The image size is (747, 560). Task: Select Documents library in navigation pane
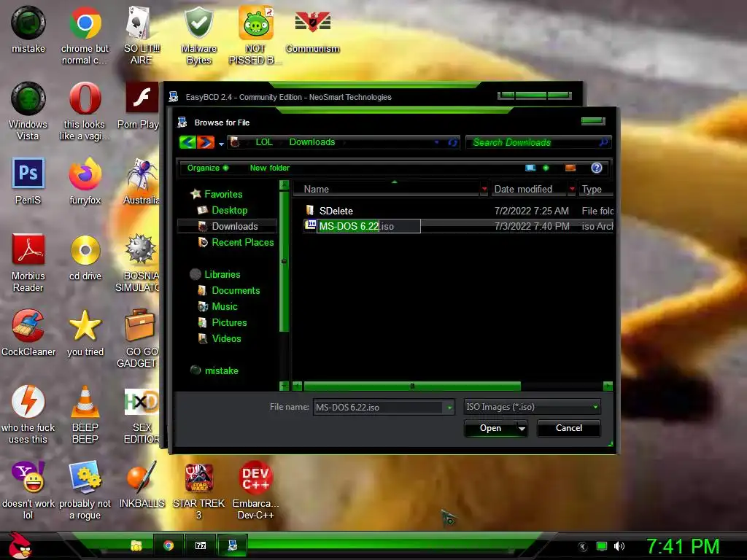click(236, 290)
